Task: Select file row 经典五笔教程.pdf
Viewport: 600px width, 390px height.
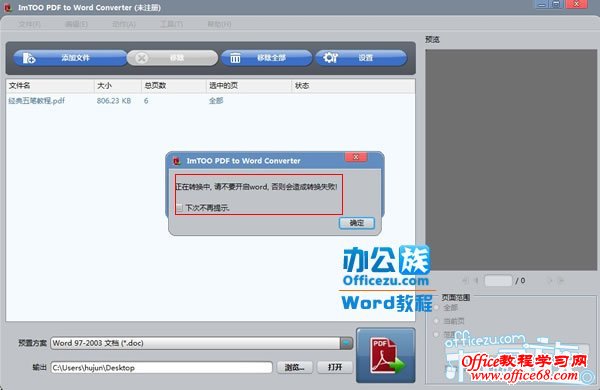Action: point(210,101)
